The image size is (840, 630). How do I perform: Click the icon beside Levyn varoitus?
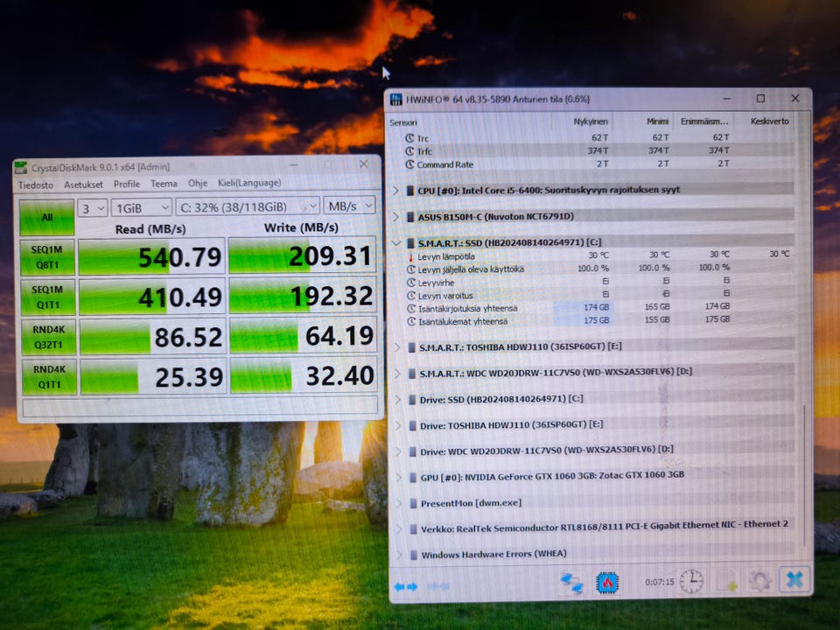pyautogui.click(x=411, y=295)
